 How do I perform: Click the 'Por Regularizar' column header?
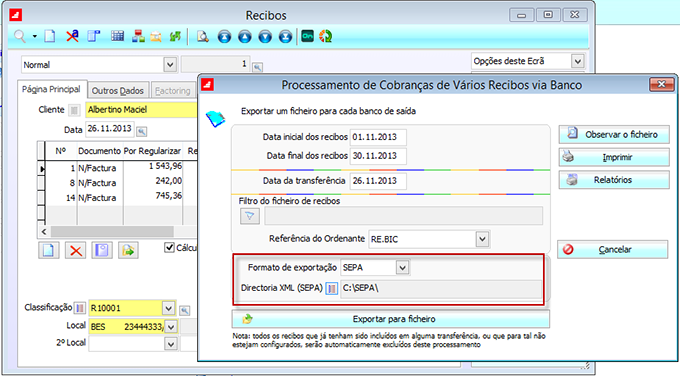(152, 151)
